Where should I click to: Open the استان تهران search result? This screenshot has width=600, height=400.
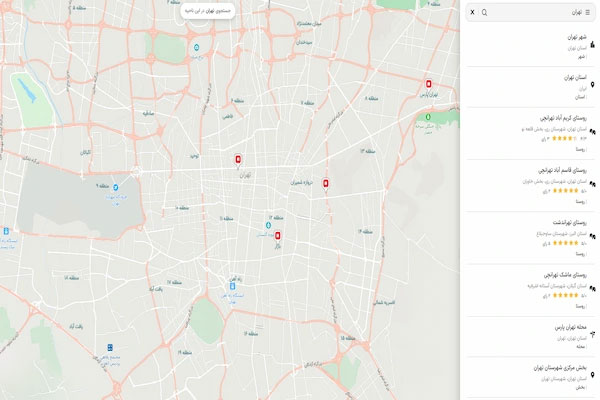(530, 87)
